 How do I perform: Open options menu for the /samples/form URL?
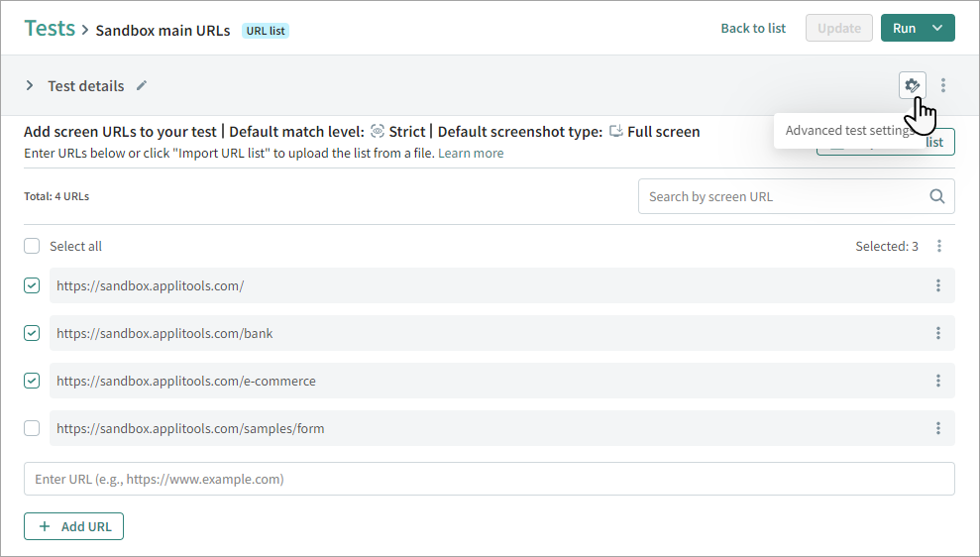(x=937, y=428)
